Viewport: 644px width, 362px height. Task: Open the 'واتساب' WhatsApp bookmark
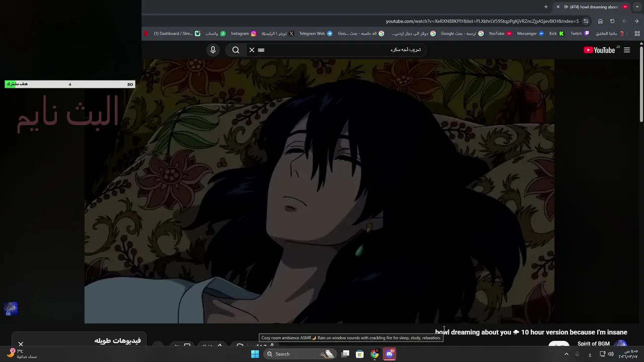point(215,34)
